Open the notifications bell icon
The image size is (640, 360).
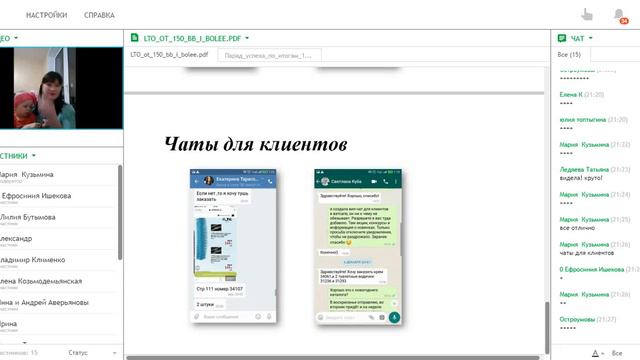click(620, 16)
